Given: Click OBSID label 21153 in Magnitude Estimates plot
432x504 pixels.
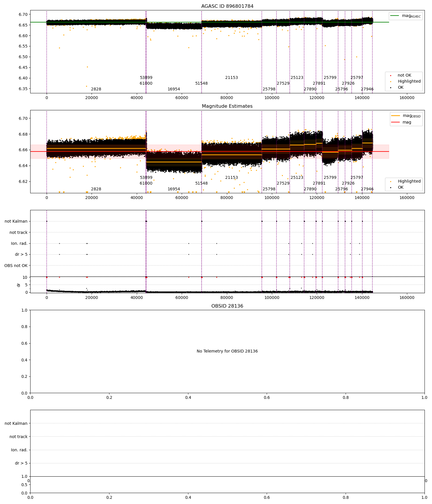Looking at the screenshot, I should click(232, 178).
